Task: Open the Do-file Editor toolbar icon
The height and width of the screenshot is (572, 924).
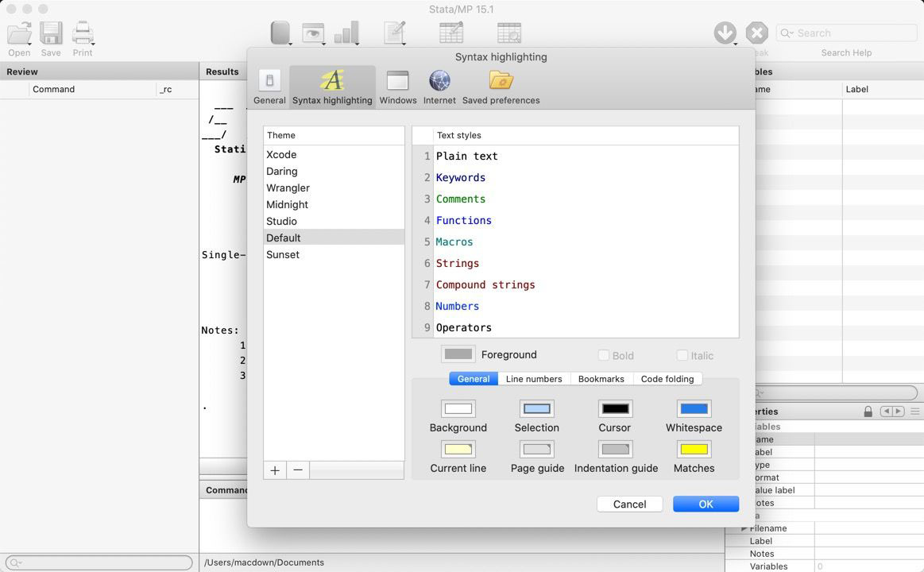Action: (x=394, y=33)
